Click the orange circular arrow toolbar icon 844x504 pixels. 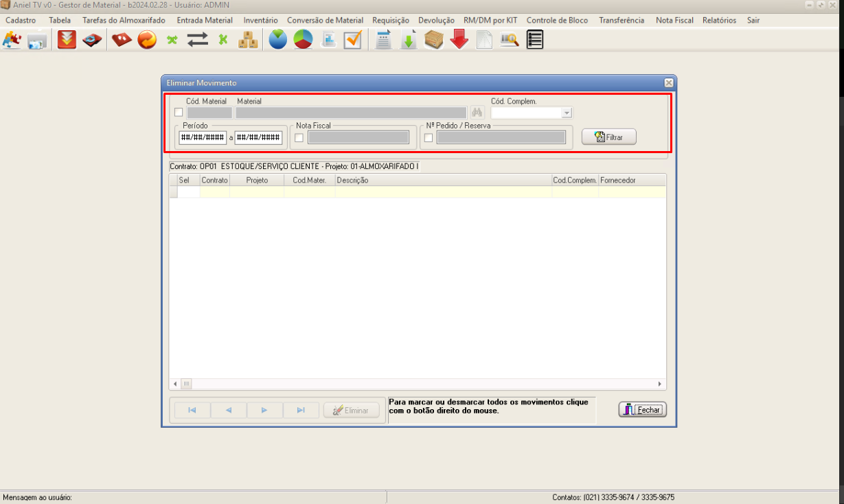pyautogui.click(x=147, y=40)
